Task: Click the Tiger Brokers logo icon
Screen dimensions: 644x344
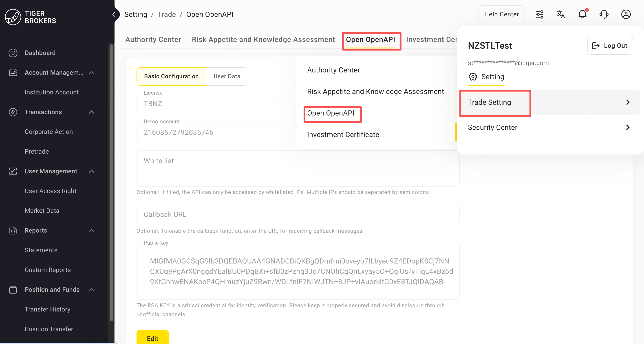Action: coord(13,17)
